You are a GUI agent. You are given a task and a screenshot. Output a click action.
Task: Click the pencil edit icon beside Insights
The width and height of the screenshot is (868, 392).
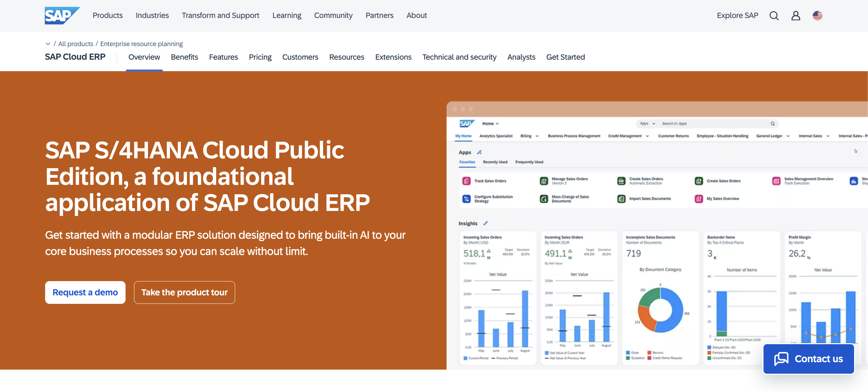tap(486, 223)
